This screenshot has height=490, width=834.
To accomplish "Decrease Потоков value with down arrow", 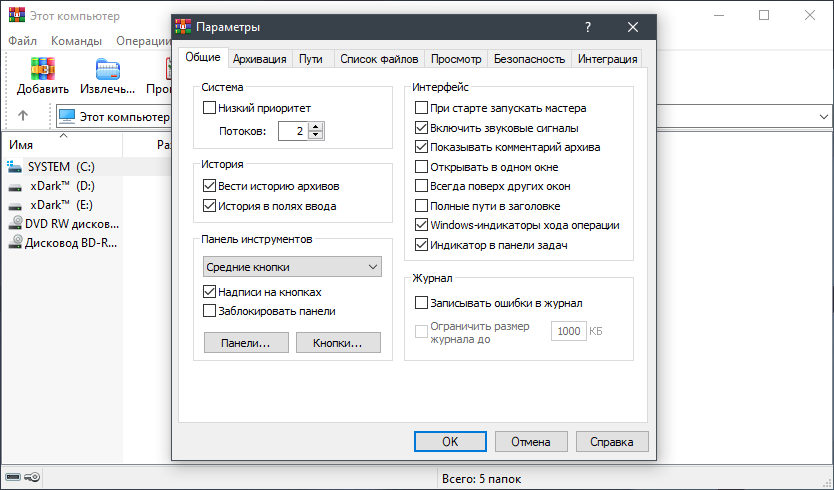I will click(316, 135).
